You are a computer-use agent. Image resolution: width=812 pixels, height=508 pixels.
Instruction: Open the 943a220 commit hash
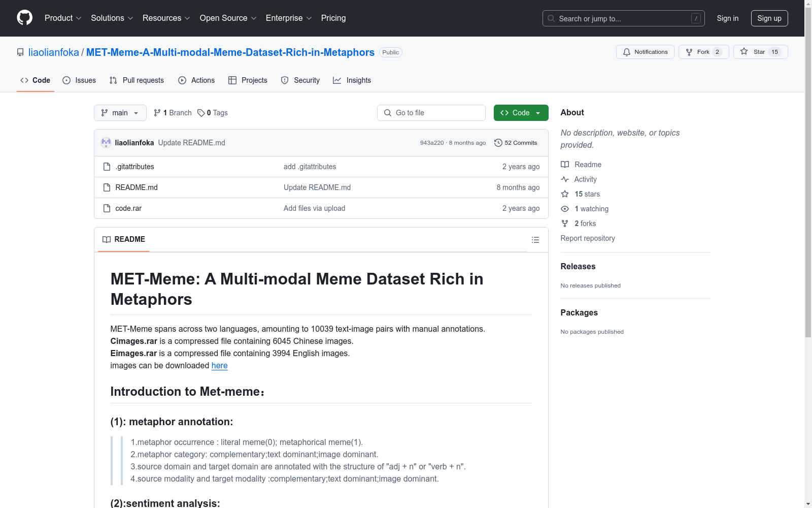pyautogui.click(x=432, y=143)
